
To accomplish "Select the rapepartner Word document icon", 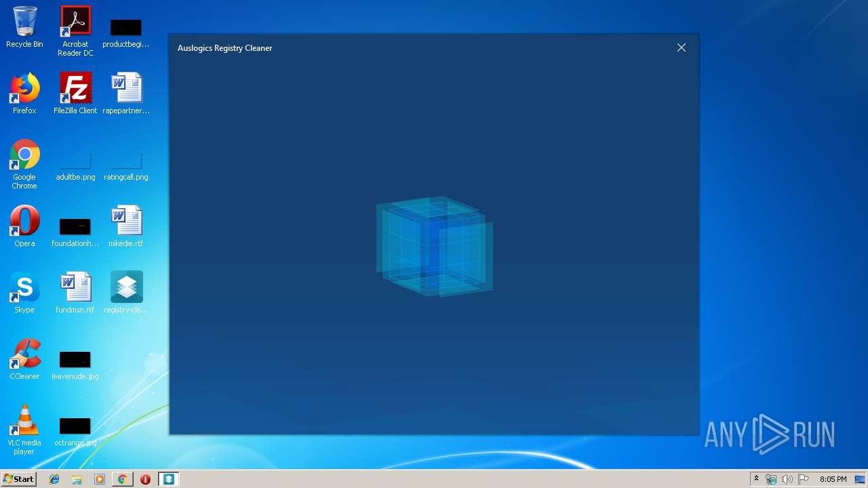I will (x=126, y=94).
